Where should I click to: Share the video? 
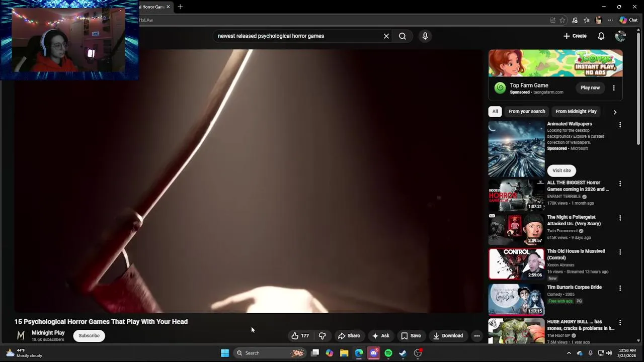(x=349, y=336)
